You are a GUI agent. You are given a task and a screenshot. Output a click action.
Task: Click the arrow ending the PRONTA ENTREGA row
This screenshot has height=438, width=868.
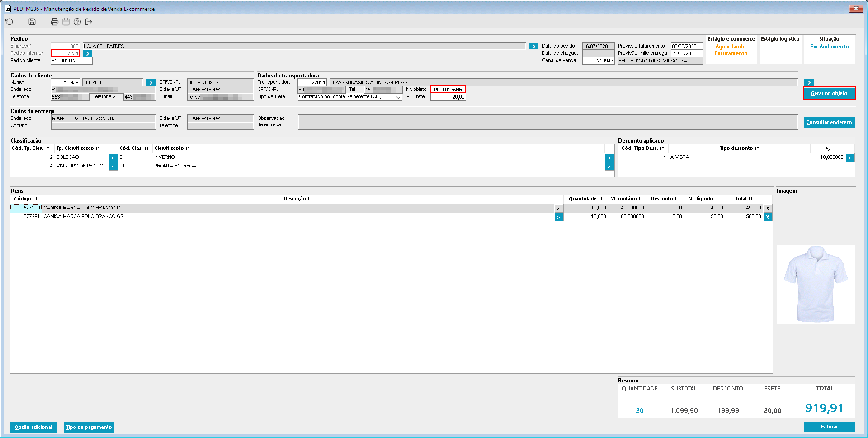point(609,166)
